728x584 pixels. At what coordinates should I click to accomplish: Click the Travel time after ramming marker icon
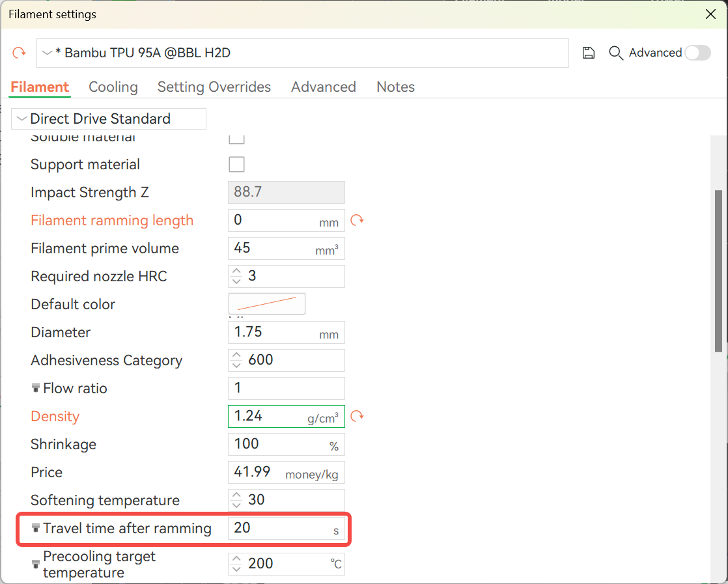click(35, 528)
